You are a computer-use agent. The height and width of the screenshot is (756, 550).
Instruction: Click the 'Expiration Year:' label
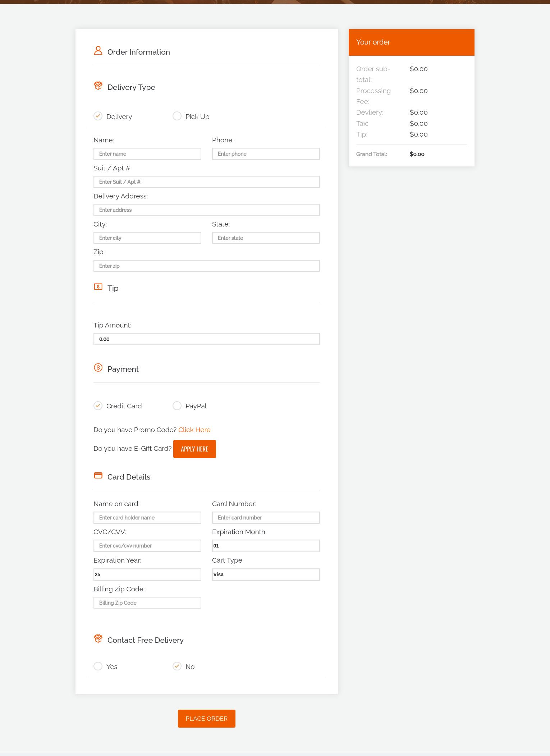tap(118, 560)
